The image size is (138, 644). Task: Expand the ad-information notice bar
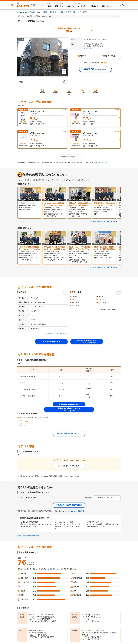tap(69, 16)
